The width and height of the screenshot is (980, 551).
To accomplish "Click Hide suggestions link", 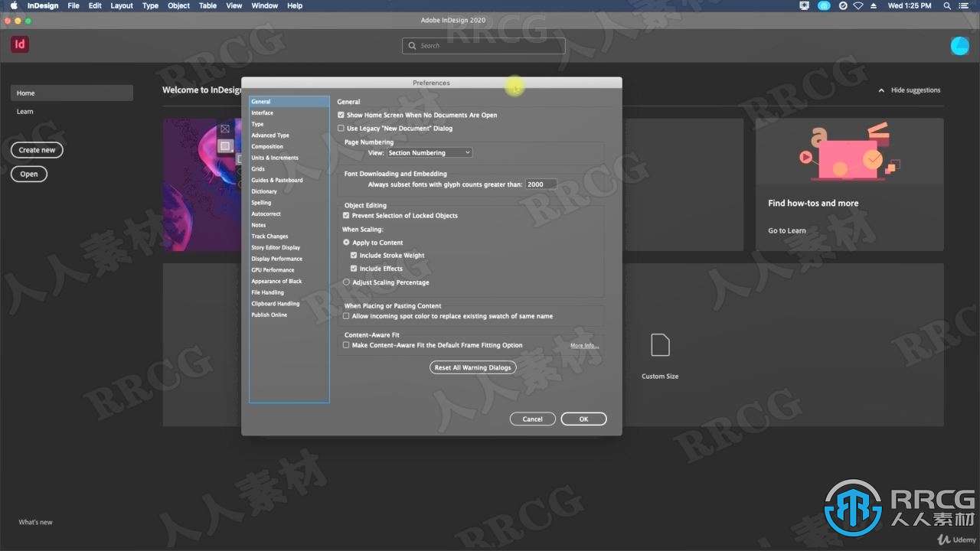I will point(916,90).
